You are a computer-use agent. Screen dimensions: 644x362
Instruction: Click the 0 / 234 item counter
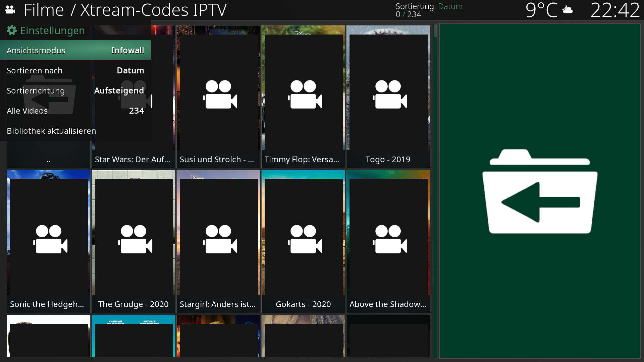(408, 14)
